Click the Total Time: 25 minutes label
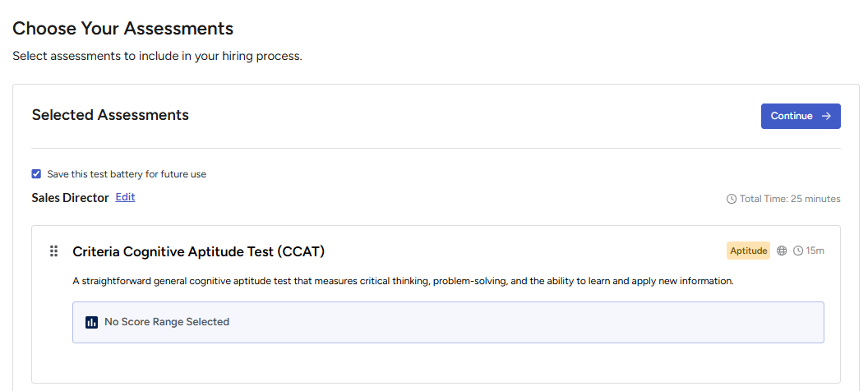The height and width of the screenshot is (391, 868). coord(790,199)
